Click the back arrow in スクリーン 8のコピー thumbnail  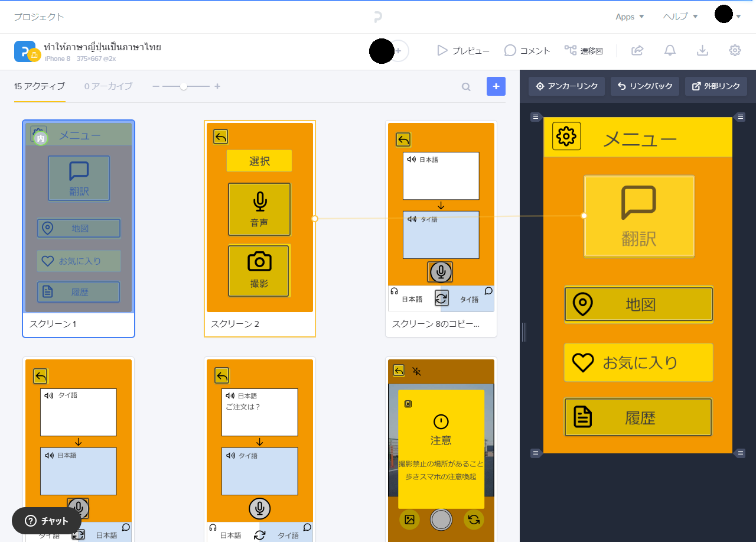tap(403, 139)
